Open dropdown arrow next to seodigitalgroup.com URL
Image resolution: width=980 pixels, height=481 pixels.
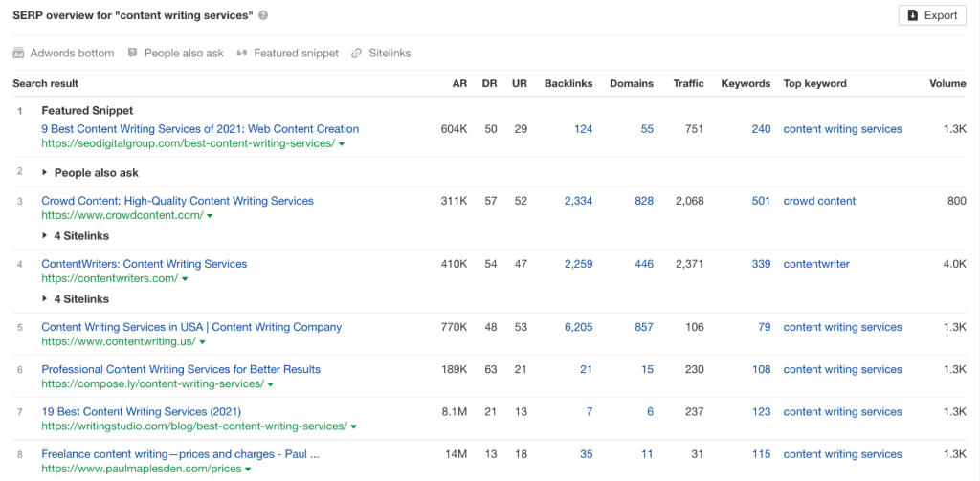[342, 143]
